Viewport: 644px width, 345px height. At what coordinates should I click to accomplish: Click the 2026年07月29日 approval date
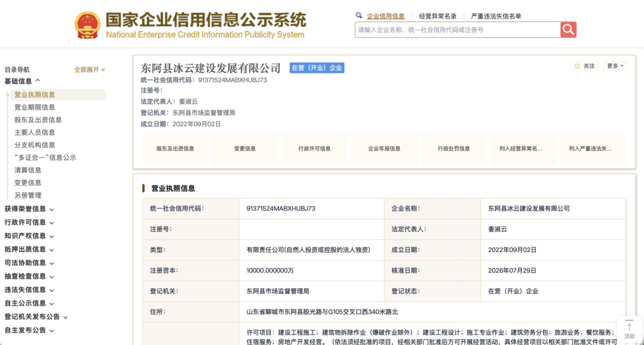pyautogui.click(x=512, y=270)
